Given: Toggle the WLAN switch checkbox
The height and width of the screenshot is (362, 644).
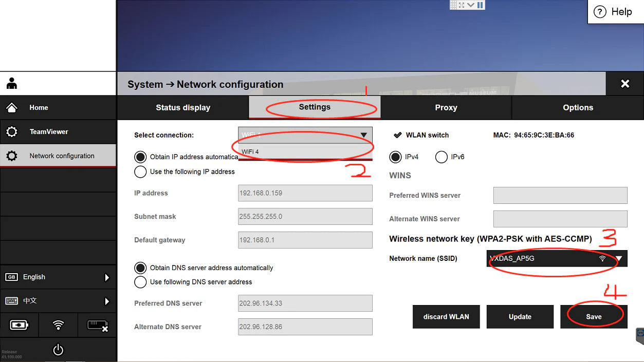Looking at the screenshot, I should pyautogui.click(x=397, y=135).
